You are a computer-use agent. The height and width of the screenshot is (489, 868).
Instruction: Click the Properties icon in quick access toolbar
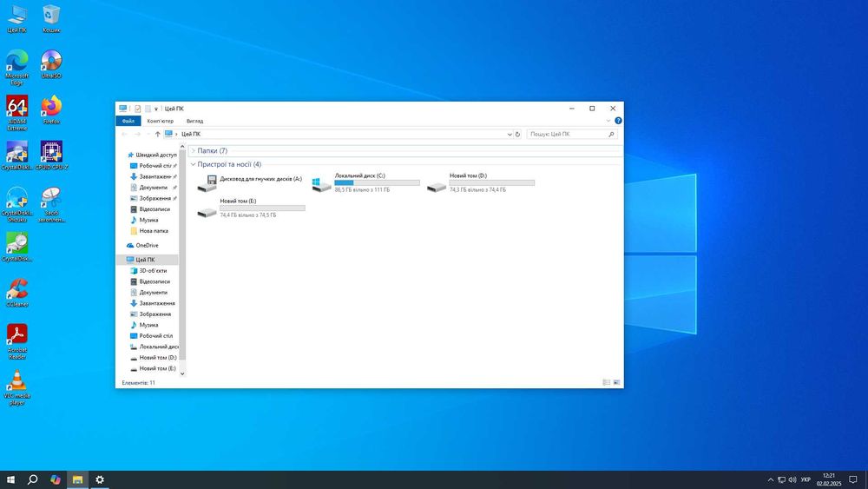tap(138, 109)
